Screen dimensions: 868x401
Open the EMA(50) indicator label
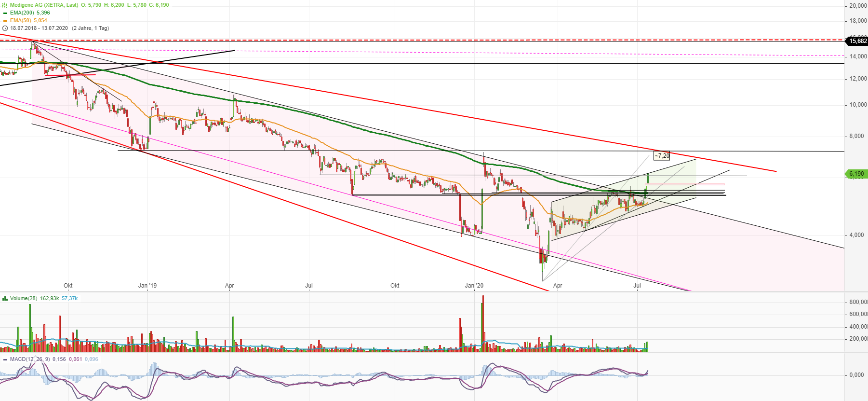[x=21, y=20]
